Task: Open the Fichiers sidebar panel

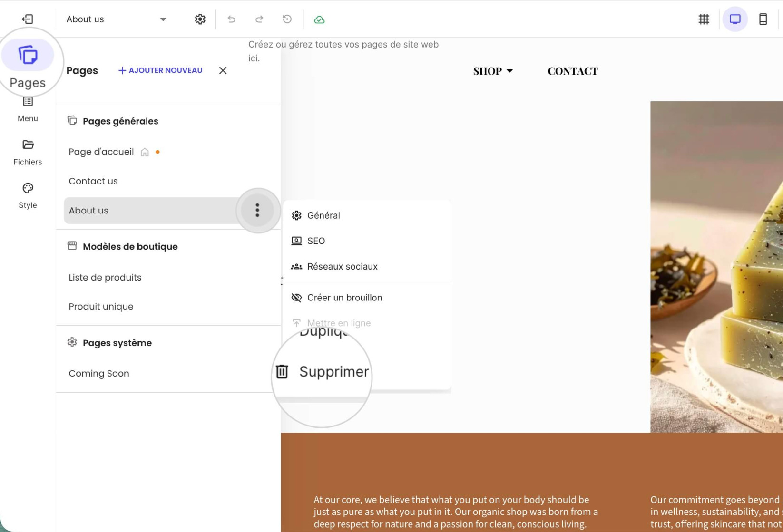Action: [28, 153]
